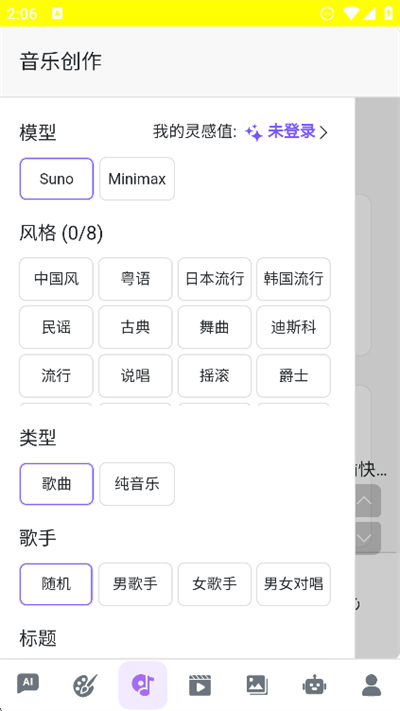
Task: Open the user profile tab icon
Action: click(x=371, y=685)
